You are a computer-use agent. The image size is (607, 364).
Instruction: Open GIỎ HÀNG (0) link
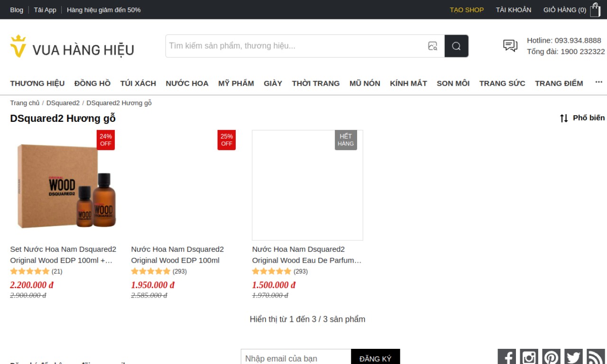click(565, 10)
